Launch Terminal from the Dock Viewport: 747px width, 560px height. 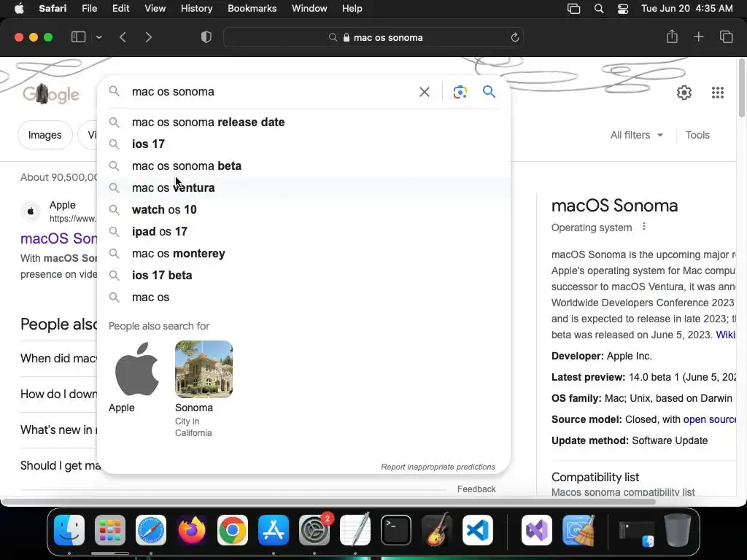click(x=396, y=530)
